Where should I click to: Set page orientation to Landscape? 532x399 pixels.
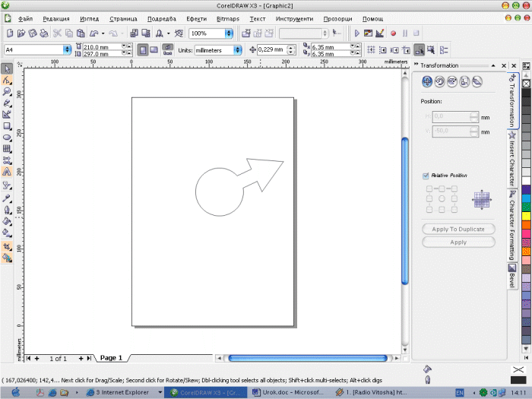154,50
